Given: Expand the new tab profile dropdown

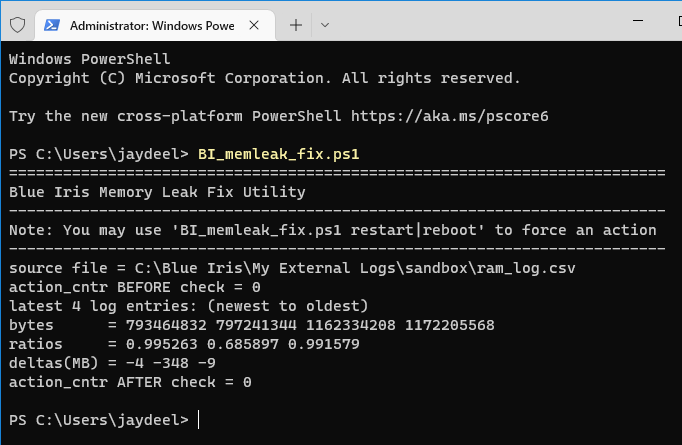Looking at the screenshot, I should click(x=324, y=25).
